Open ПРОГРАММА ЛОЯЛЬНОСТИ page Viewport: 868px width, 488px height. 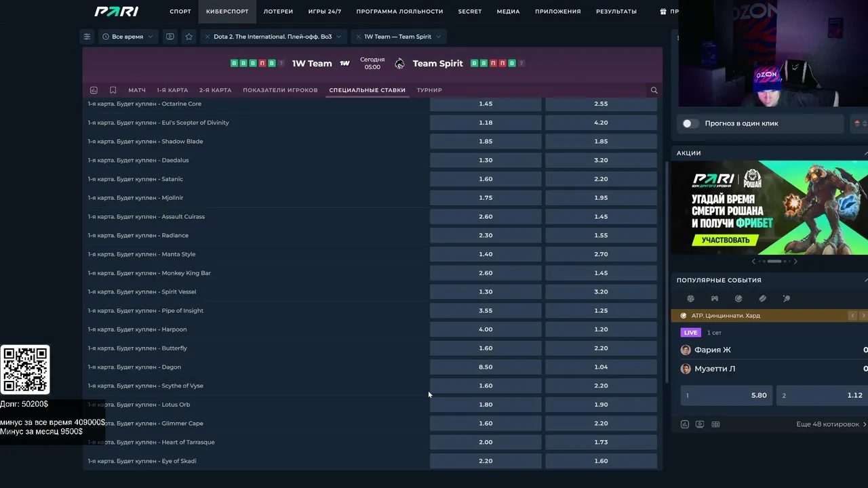(399, 12)
